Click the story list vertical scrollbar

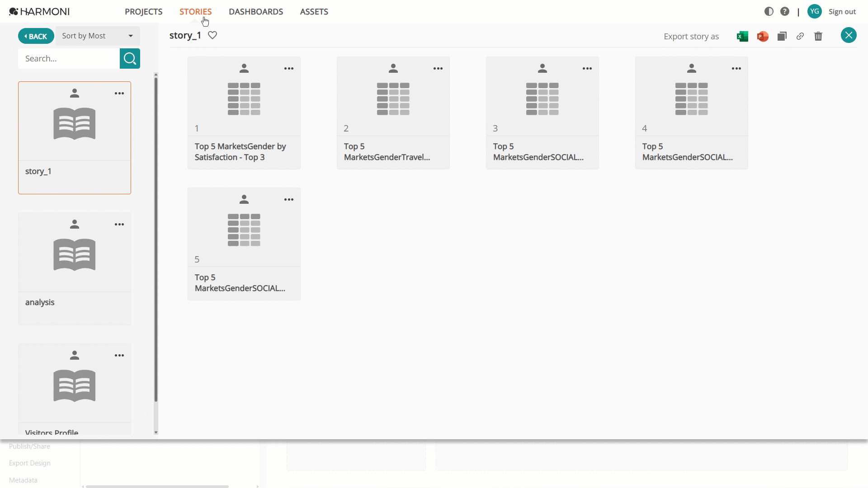156,239
